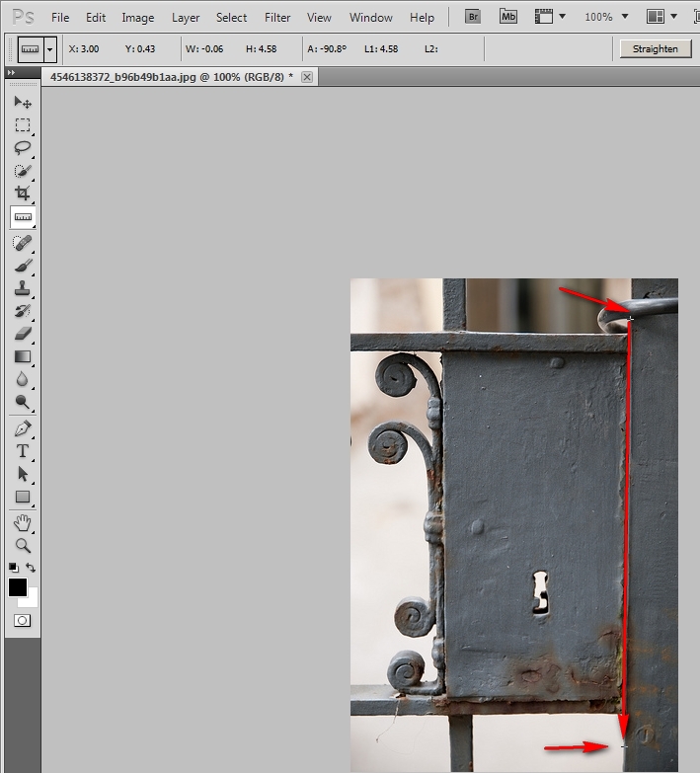This screenshot has width=700, height=773.
Task: Click the Photoshop Ps logo
Action: (x=23, y=17)
